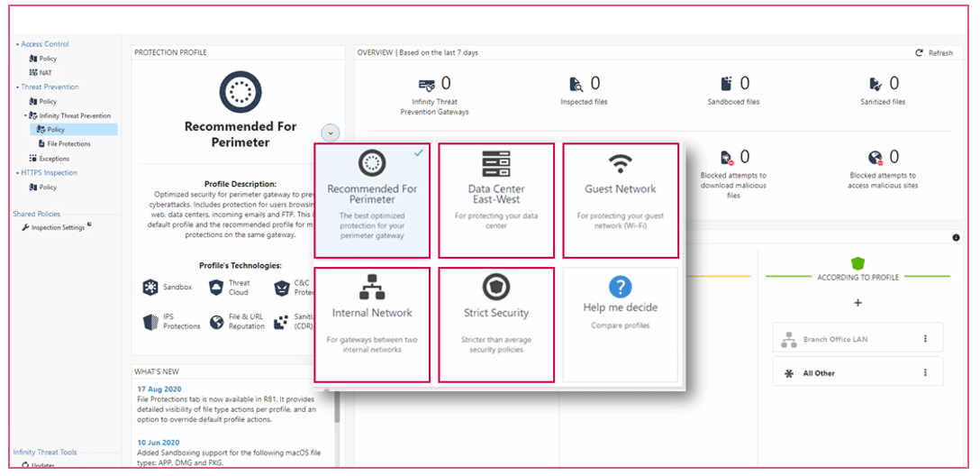Click the C&C protection shield icon
This screenshot has width=980, height=476.
[281, 288]
